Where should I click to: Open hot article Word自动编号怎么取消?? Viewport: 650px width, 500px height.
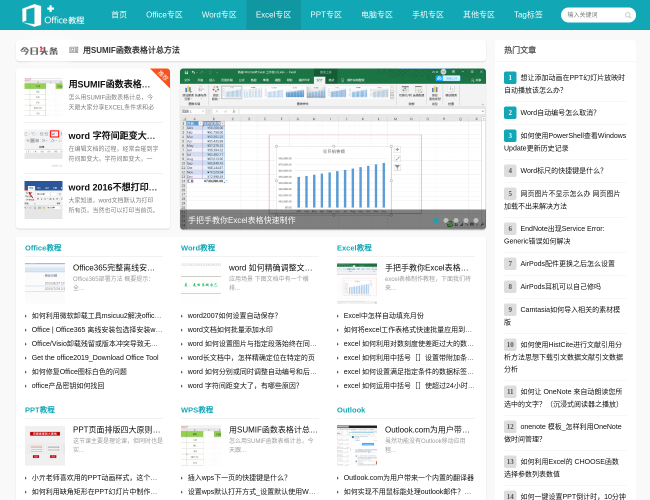[x=558, y=112]
